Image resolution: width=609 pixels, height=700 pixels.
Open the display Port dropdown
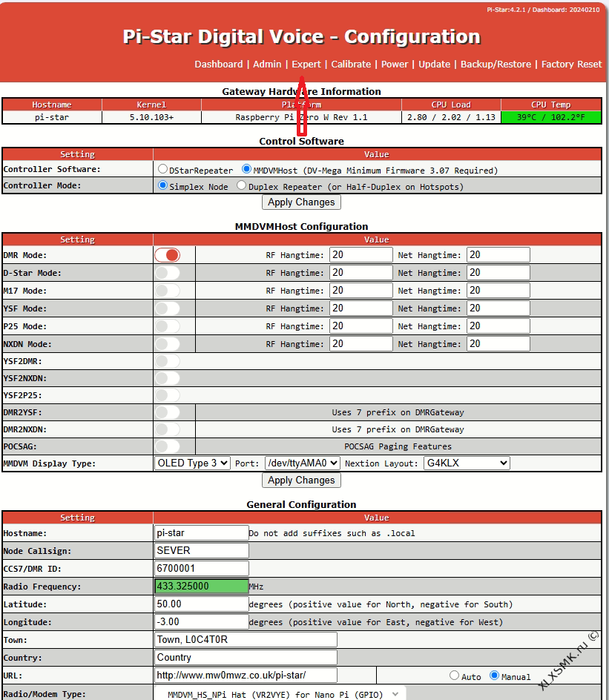pos(302,463)
